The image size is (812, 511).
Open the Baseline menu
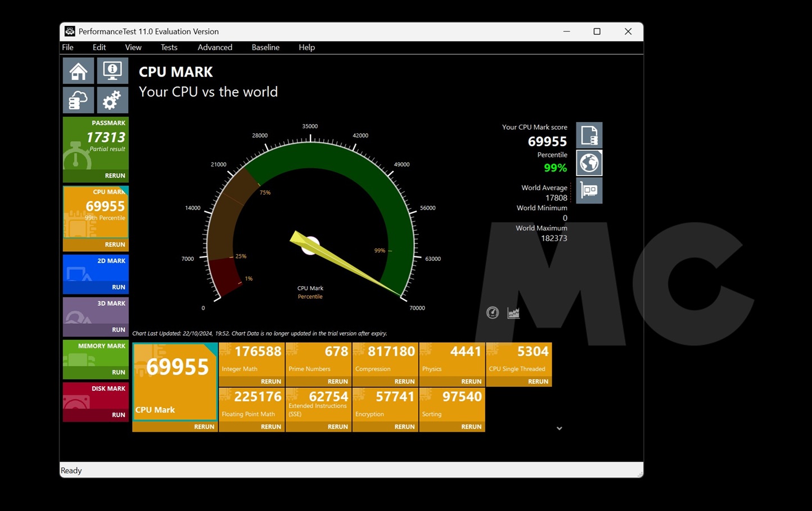[265, 47]
